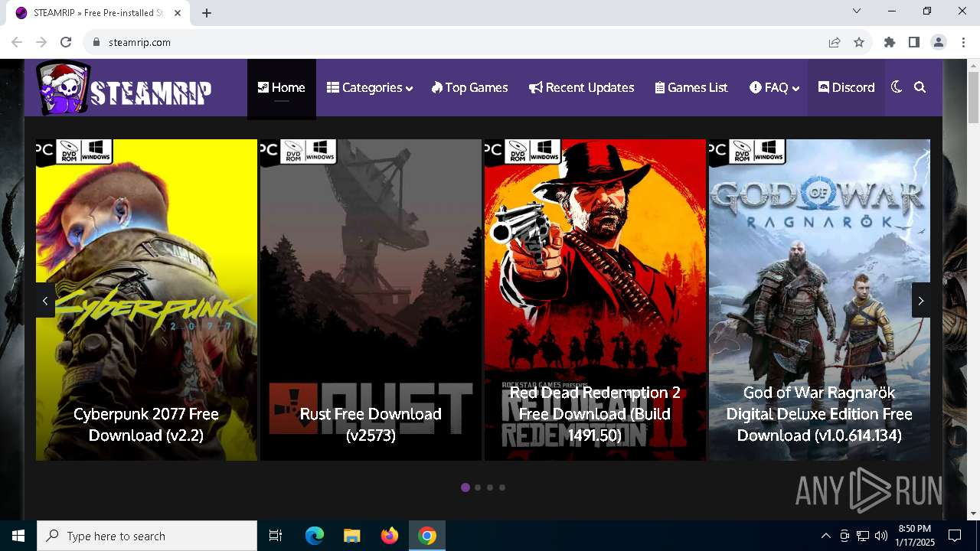
Task: Open the Recent Updates page
Action: click(581, 87)
